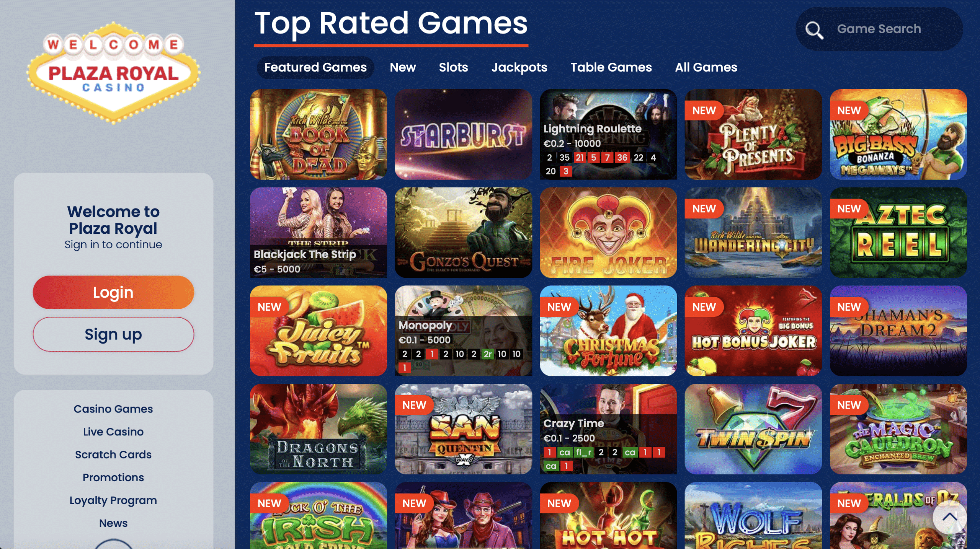Viewport: 980px width, 549px height.
Task: Open the Live Casino link
Action: point(113,432)
